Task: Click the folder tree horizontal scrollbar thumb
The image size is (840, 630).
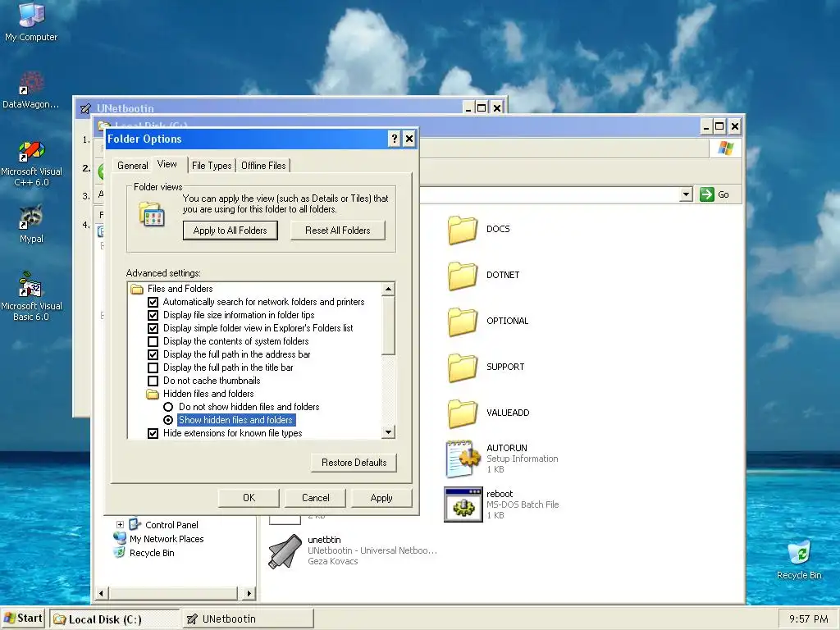Action: point(173,593)
